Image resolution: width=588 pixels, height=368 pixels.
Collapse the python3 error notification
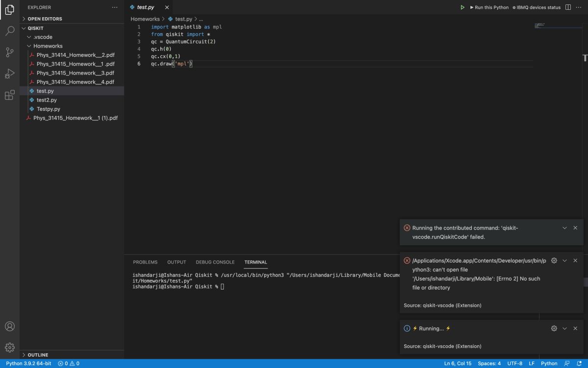tap(564, 261)
